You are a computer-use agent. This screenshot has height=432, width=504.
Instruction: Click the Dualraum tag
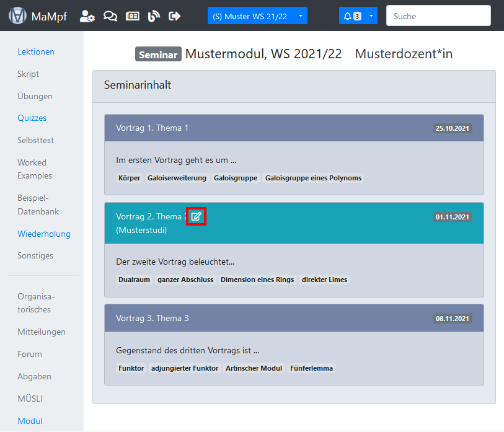tap(134, 280)
